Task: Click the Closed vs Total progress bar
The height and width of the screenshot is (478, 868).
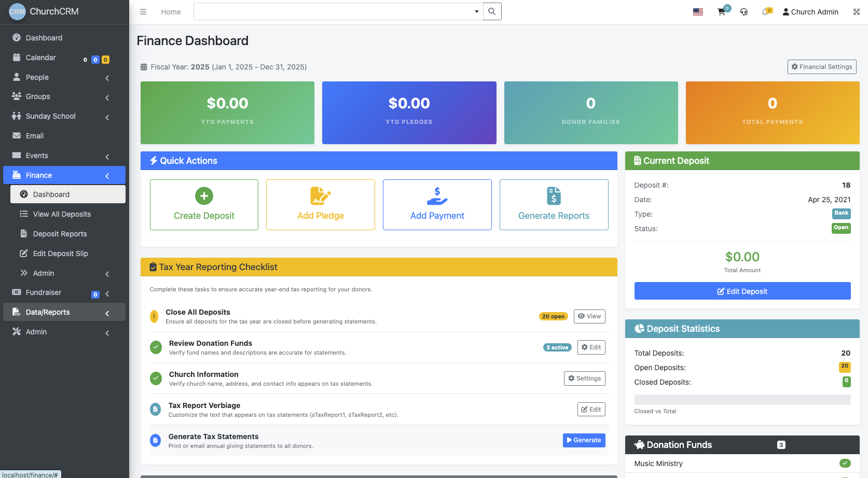Action: (742, 399)
